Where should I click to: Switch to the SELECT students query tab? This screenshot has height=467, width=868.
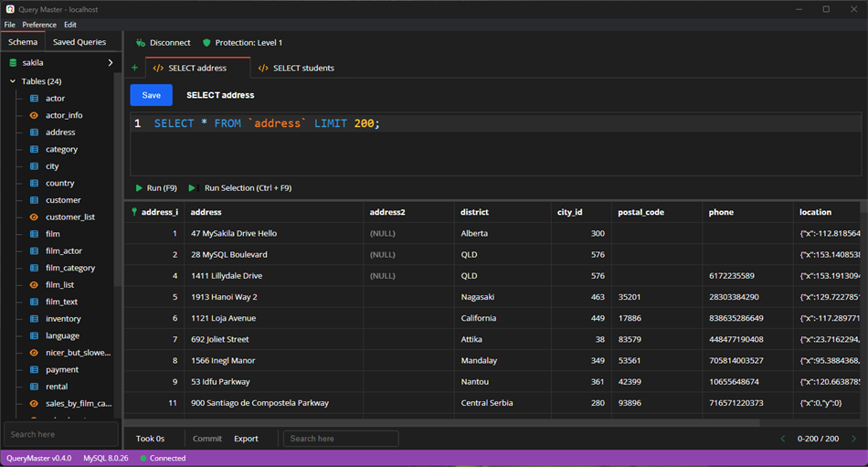coord(303,68)
